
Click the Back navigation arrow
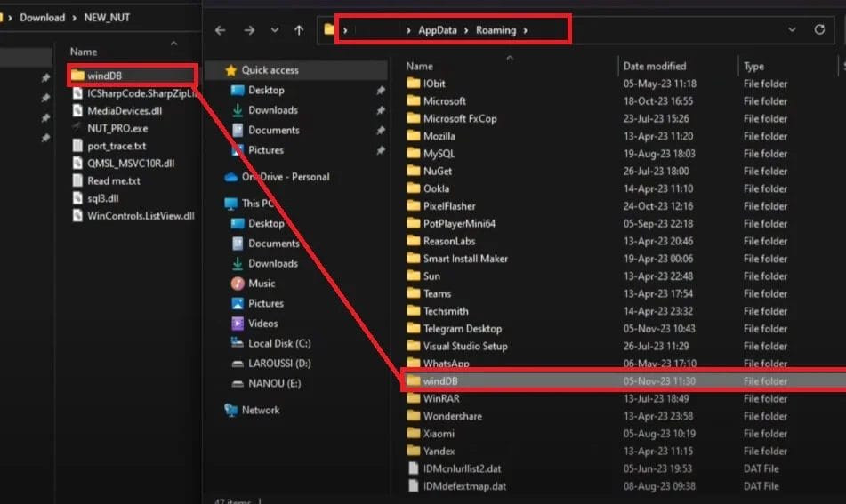pos(221,30)
